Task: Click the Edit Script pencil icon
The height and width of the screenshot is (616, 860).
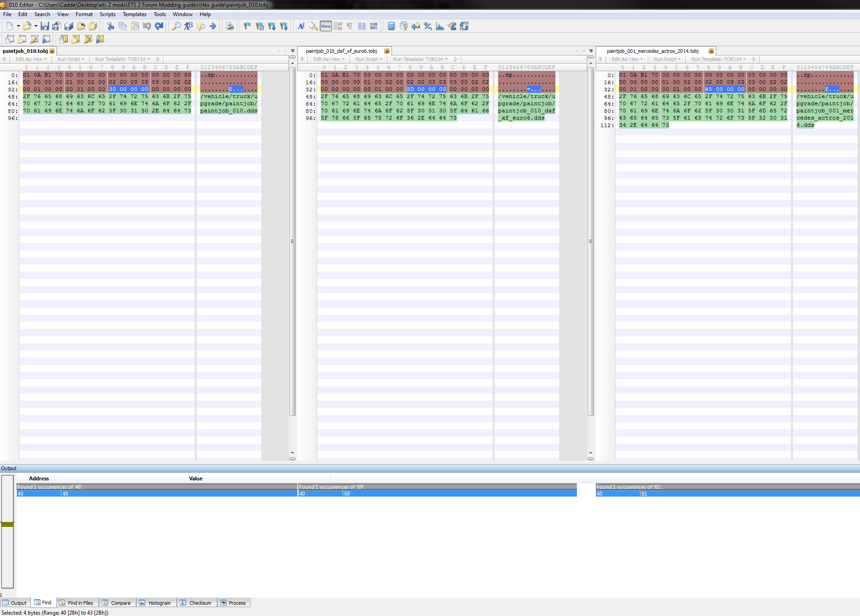Action: click(x=34, y=39)
